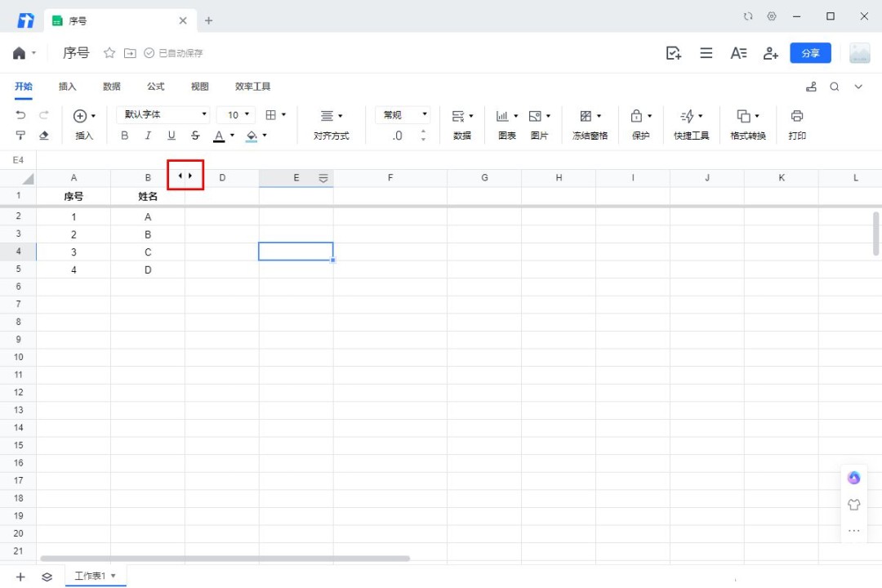Open the 公式 tab
Screen dimensions: 882x588
point(155,87)
